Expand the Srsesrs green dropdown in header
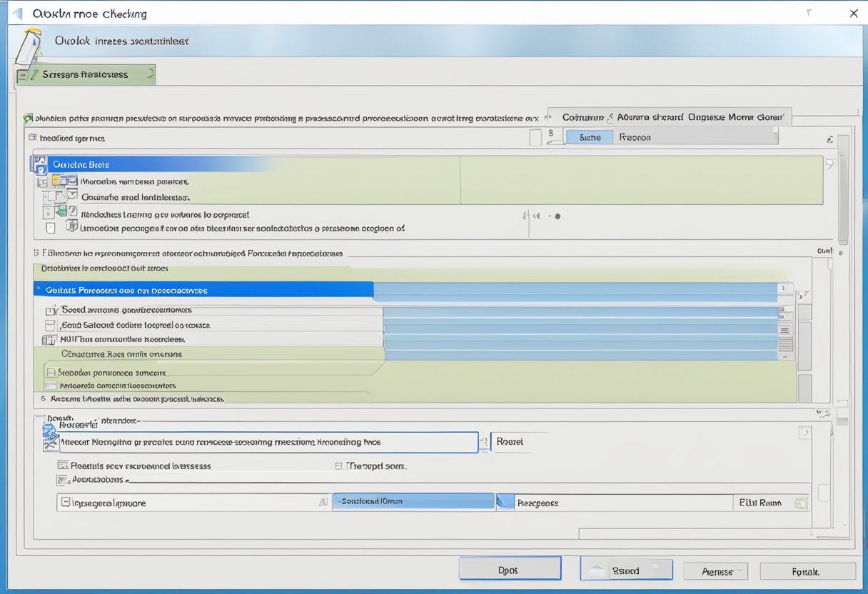 (148, 74)
